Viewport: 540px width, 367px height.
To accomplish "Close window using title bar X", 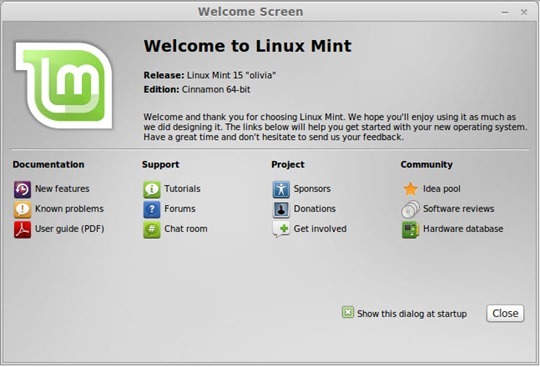I will pyautogui.click(x=524, y=12).
